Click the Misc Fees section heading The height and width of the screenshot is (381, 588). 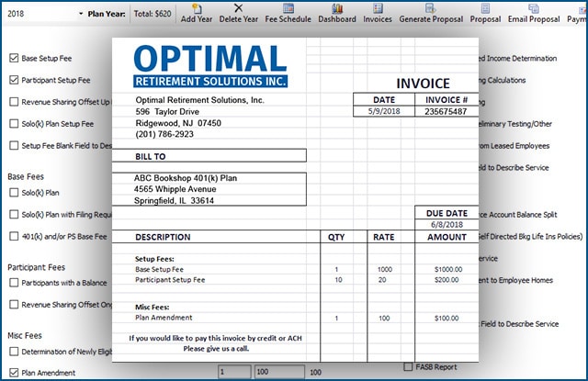(25, 336)
